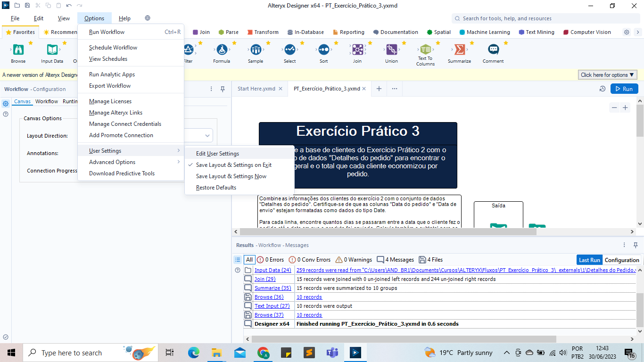Toggle the All messages filter

click(249, 260)
